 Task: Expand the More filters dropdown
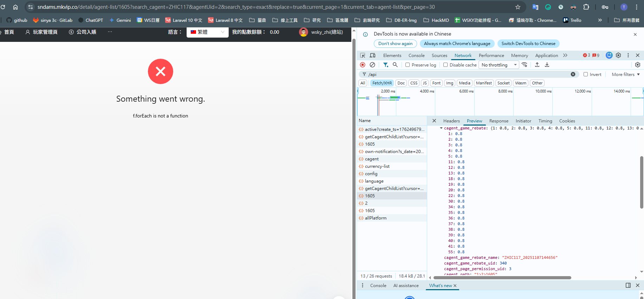(x=625, y=74)
